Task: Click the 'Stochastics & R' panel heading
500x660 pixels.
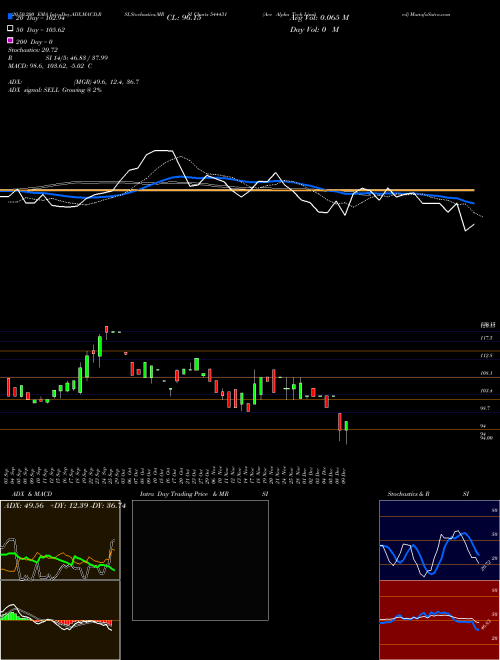Action: coord(409,494)
